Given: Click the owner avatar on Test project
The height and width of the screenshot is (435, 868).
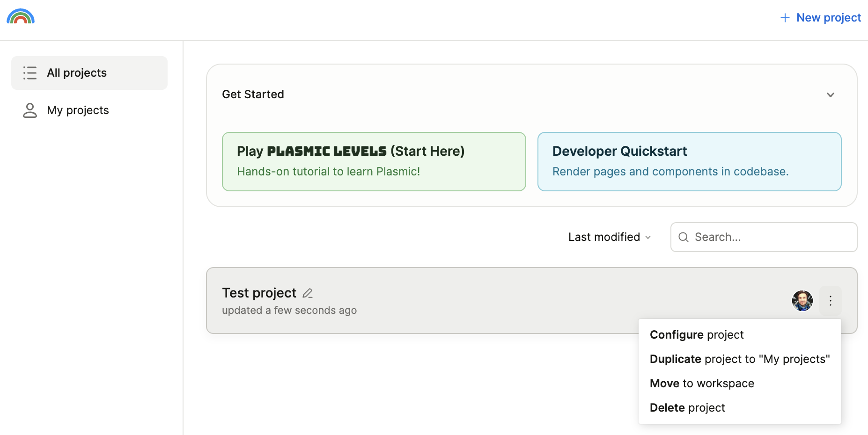Looking at the screenshot, I should coord(802,301).
